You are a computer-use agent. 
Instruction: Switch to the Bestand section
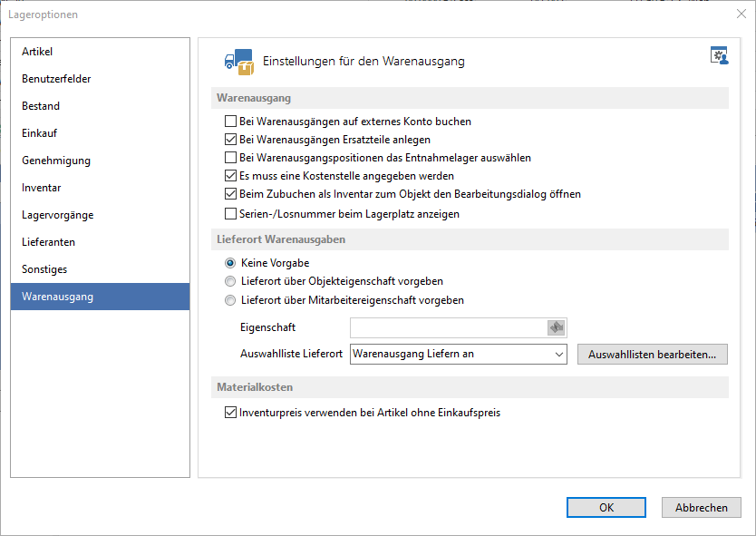coord(101,106)
